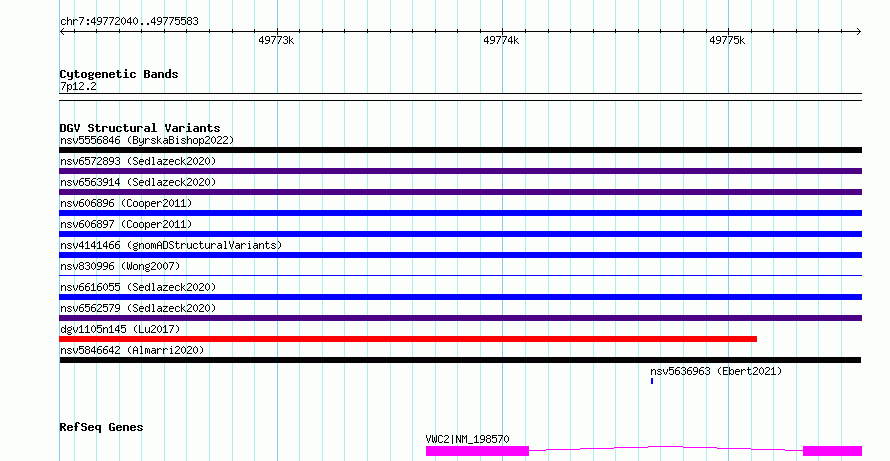The height and width of the screenshot is (461, 890).
Task: Click the chr7:49772040..49775583 coordinate label
Action: [129, 21]
